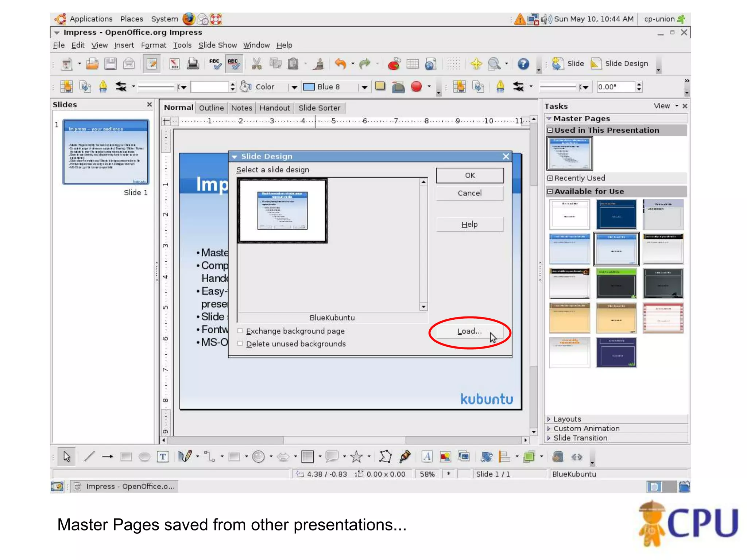This screenshot has height=560, width=747.
Task: Collapse Used in This Presentation group
Action: coord(550,131)
